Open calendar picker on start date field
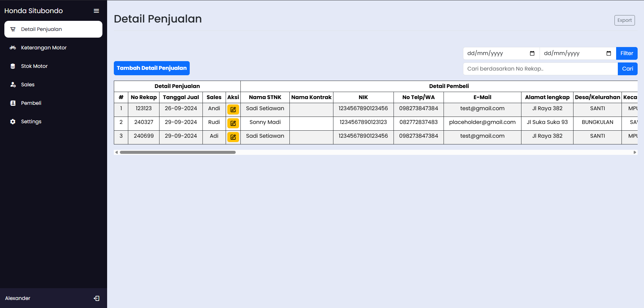644x308 pixels. pos(532,53)
